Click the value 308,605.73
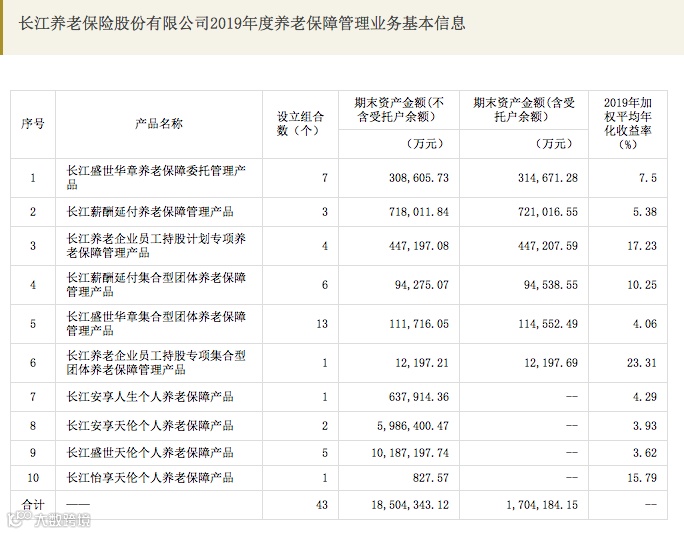Image resolution: width=684 pixels, height=534 pixels. (x=419, y=178)
